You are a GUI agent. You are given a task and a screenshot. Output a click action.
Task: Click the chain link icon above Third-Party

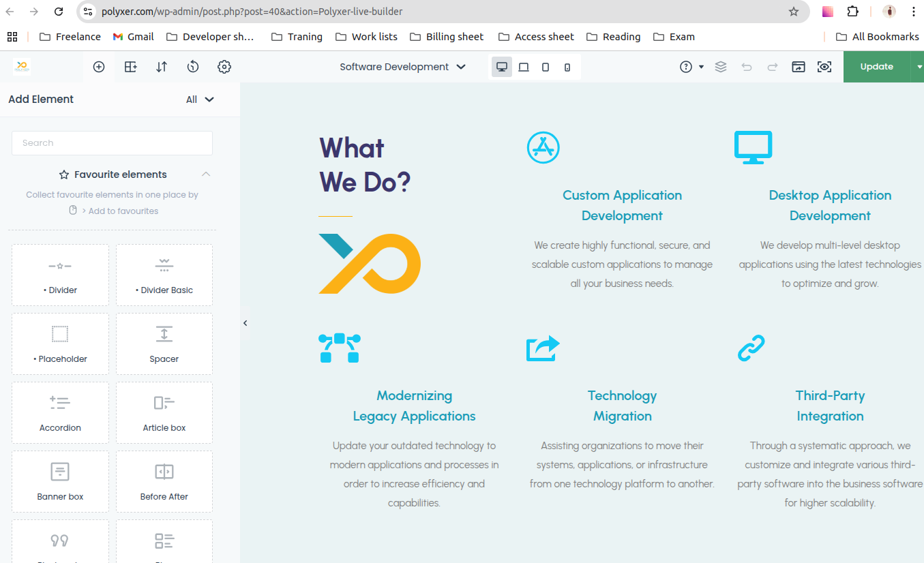point(751,348)
